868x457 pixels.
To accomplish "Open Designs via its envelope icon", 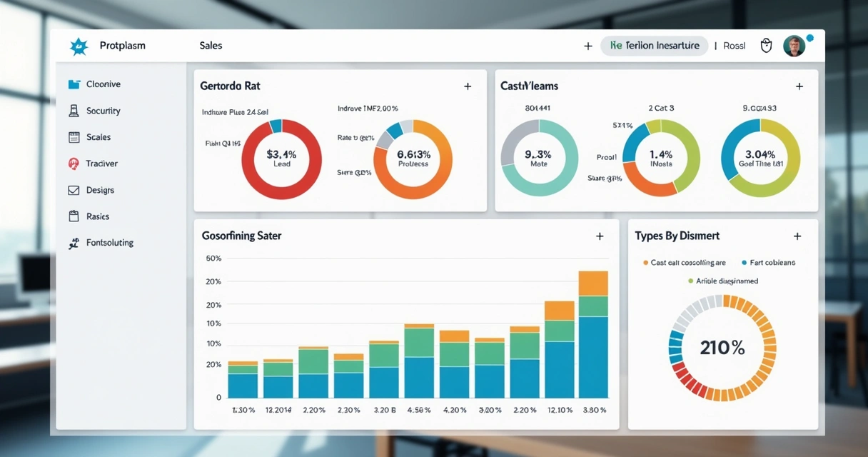I will point(74,190).
